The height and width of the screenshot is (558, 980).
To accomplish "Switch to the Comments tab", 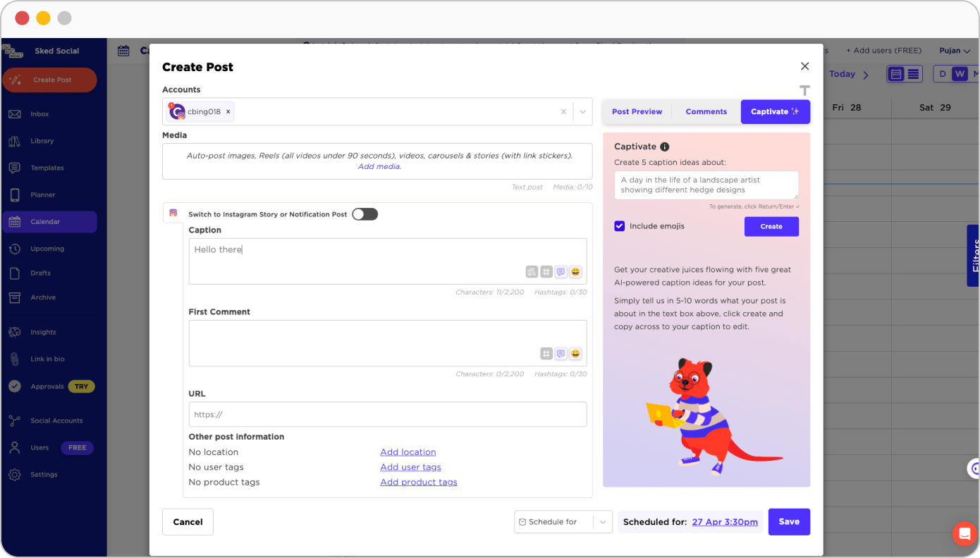I will tap(706, 111).
